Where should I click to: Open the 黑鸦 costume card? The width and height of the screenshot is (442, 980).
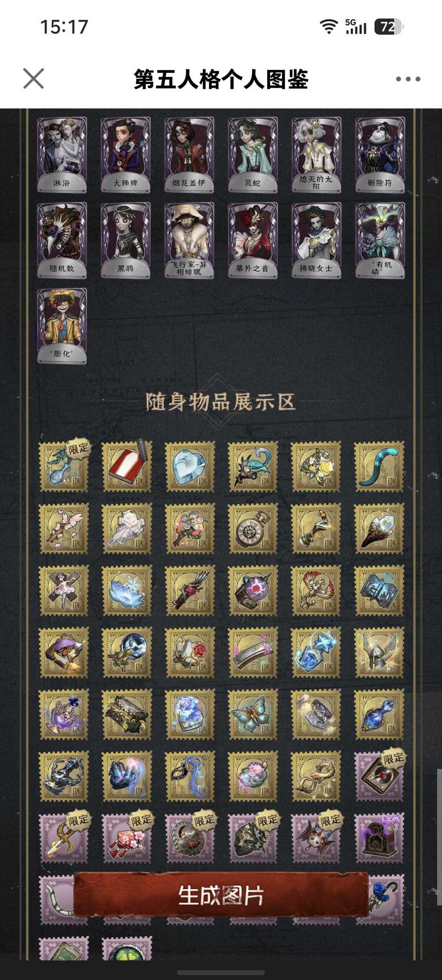tap(126, 240)
